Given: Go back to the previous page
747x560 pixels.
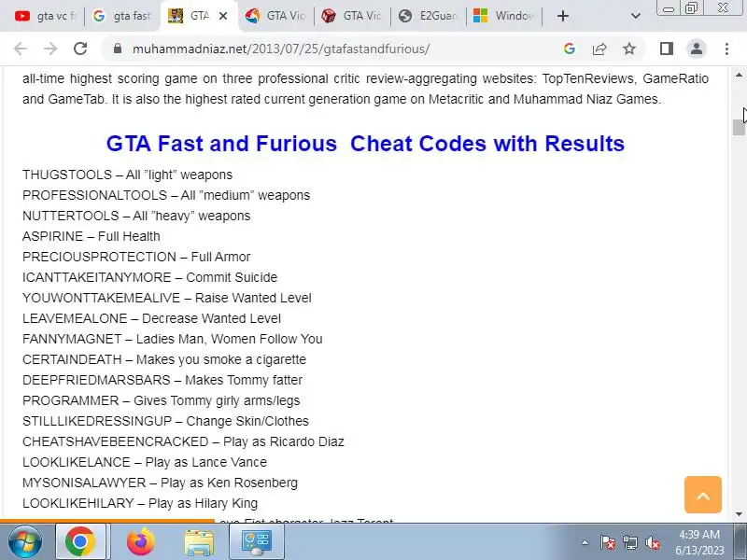Looking at the screenshot, I should pos(21,49).
